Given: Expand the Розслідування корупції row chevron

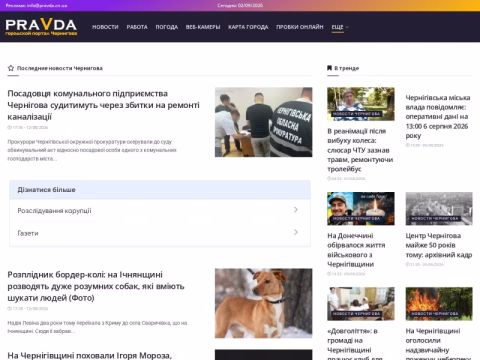Looking at the screenshot, I should (x=296, y=210).
